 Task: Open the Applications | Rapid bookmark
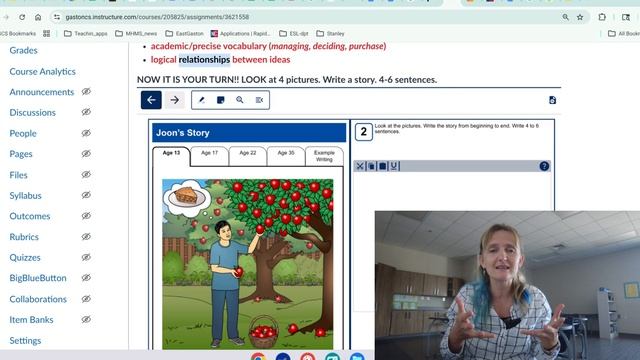pos(240,33)
